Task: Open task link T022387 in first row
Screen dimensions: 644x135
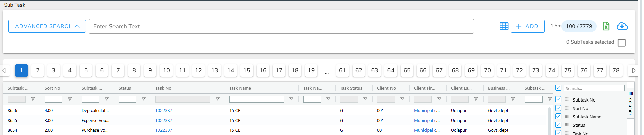Action: coord(164,110)
